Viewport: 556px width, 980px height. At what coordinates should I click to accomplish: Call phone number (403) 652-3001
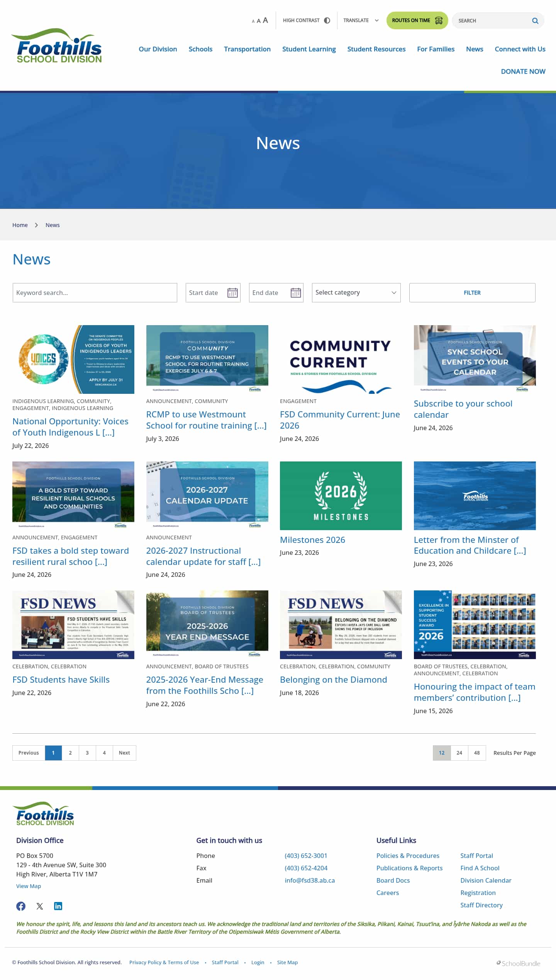306,856
